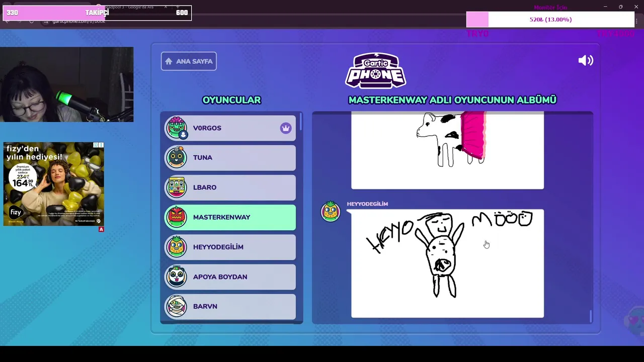Click HEYYODEGİLİM avatar beside the album drawing

[331, 211]
